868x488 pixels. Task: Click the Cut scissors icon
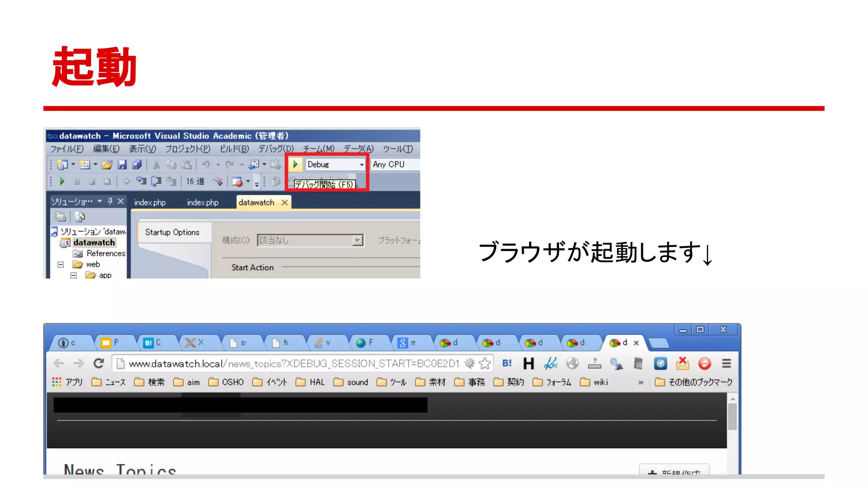pyautogui.click(x=156, y=165)
